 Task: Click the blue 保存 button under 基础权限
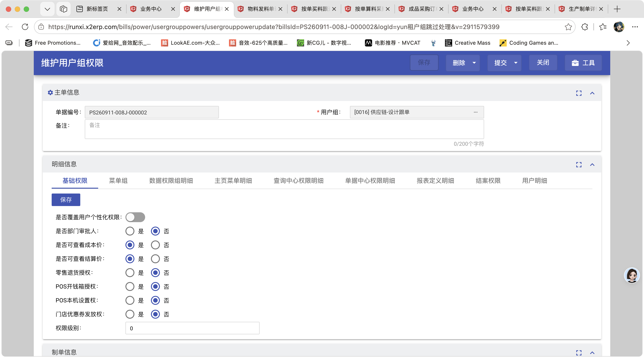[66, 200]
